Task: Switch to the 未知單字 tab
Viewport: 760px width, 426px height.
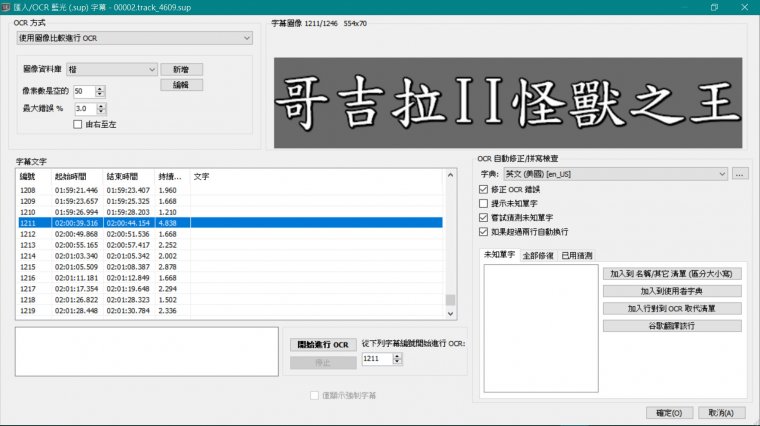Action: tap(499, 254)
